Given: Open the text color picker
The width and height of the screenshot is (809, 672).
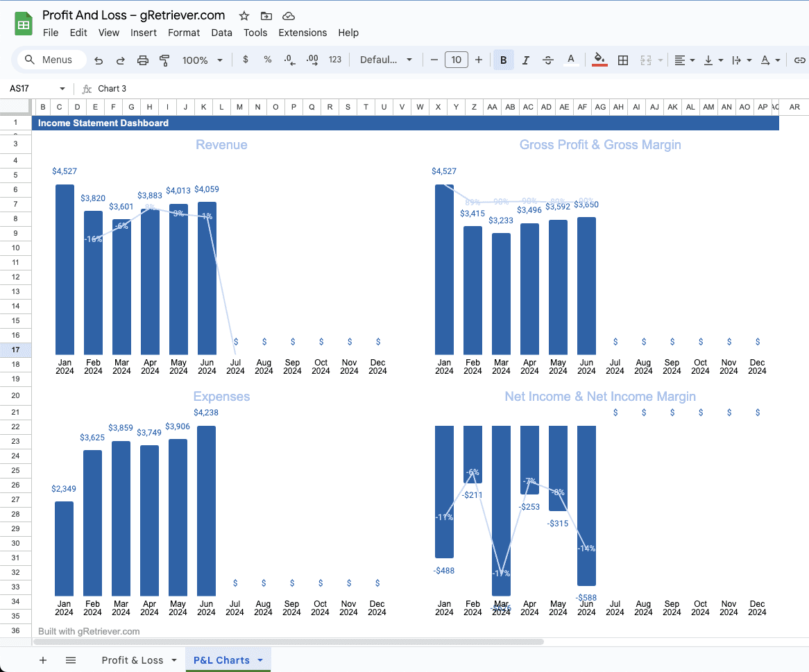Looking at the screenshot, I should tap(570, 60).
